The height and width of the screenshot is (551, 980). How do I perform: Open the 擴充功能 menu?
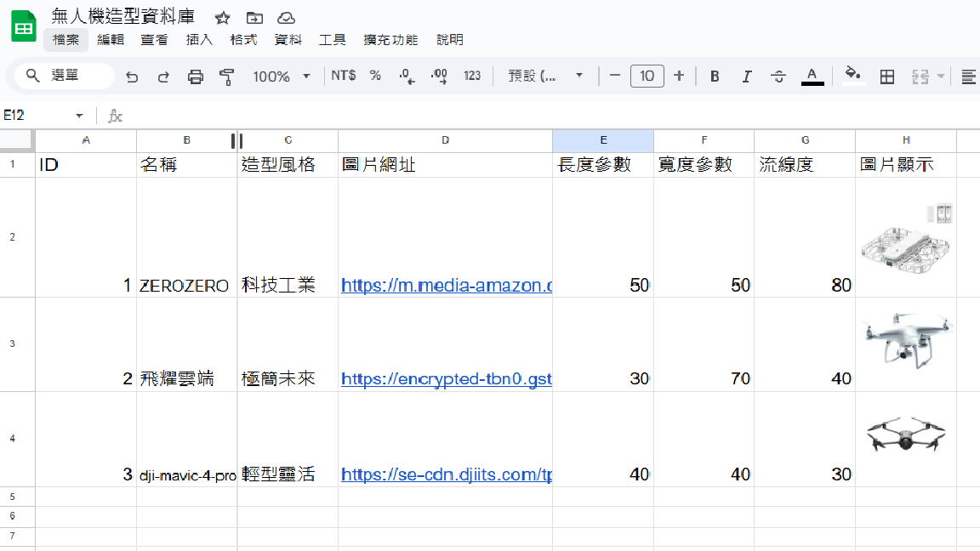(x=390, y=39)
